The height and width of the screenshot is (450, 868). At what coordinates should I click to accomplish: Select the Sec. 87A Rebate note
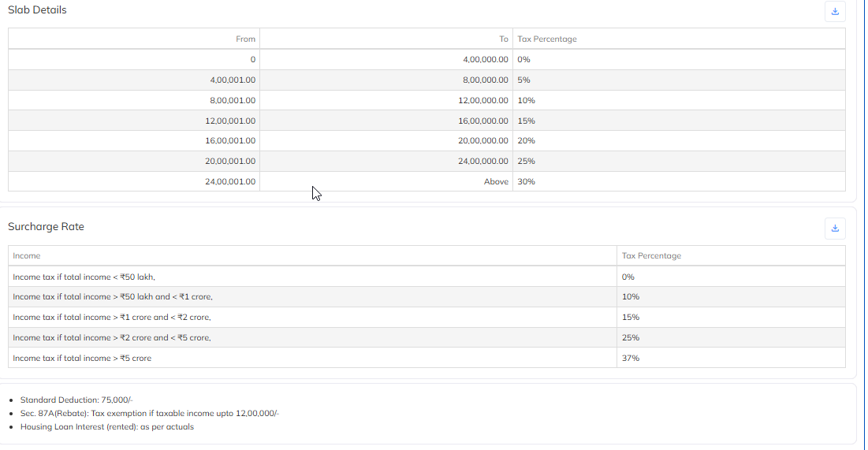click(150, 414)
